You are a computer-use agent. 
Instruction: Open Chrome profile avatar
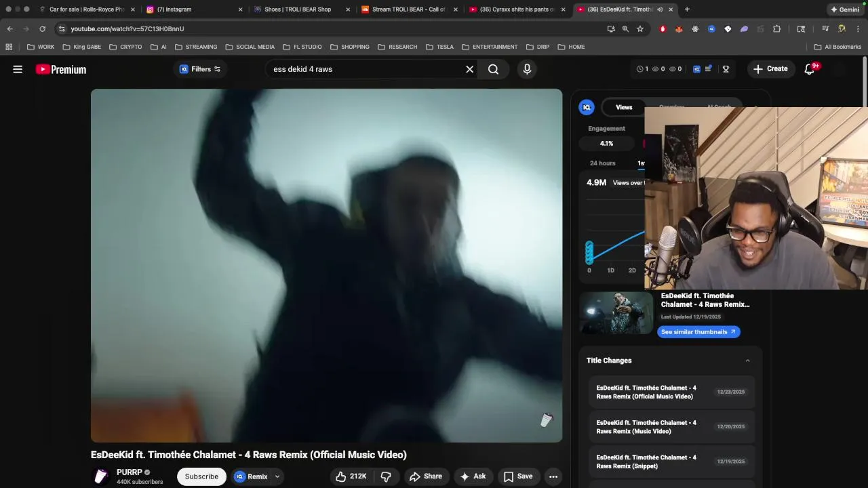(842, 29)
